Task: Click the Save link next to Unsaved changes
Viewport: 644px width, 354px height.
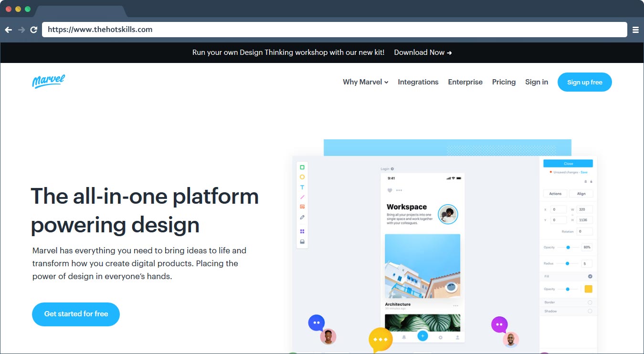Action: (x=584, y=172)
